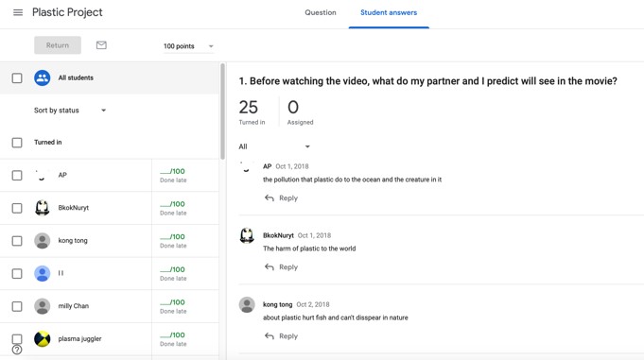
Task: Click BkokNuryt's avatar in student list
Action: pyautogui.click(x=43, y=208)
